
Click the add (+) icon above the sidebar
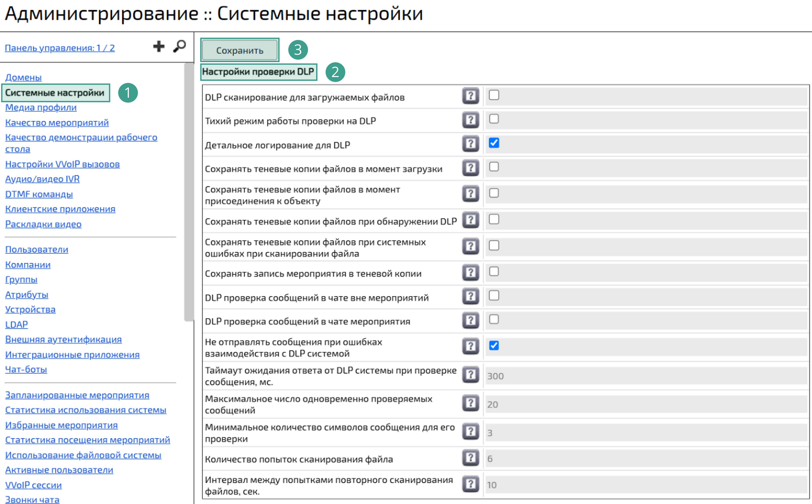[x=159, y=47]
